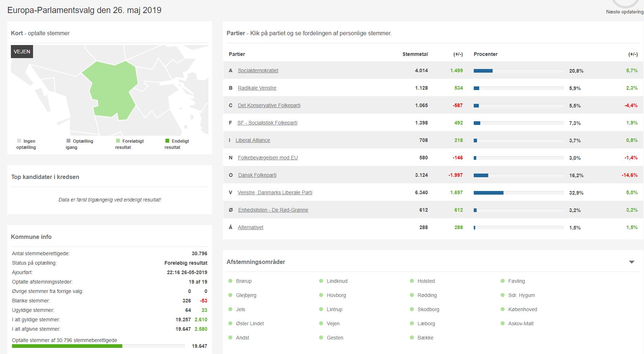Select Hovborg voting area
Viewport: 644px width, 354px height.
tap(336, 295)
